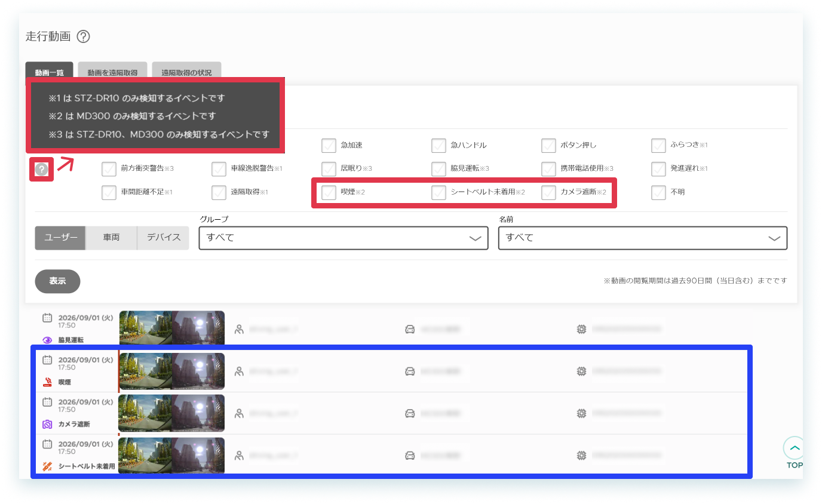
Task: Click the eye icon next to 脇見運転 row label
Action: point(48,340)
